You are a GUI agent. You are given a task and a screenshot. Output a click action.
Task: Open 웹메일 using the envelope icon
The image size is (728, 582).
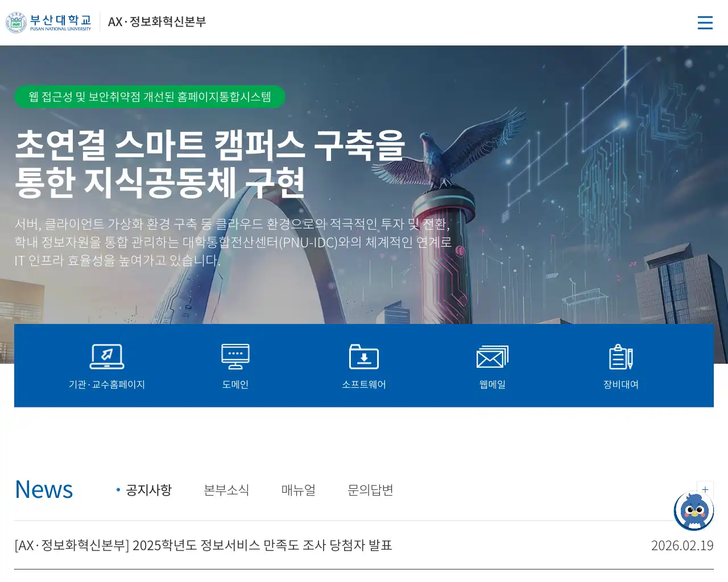pos(491,356)
